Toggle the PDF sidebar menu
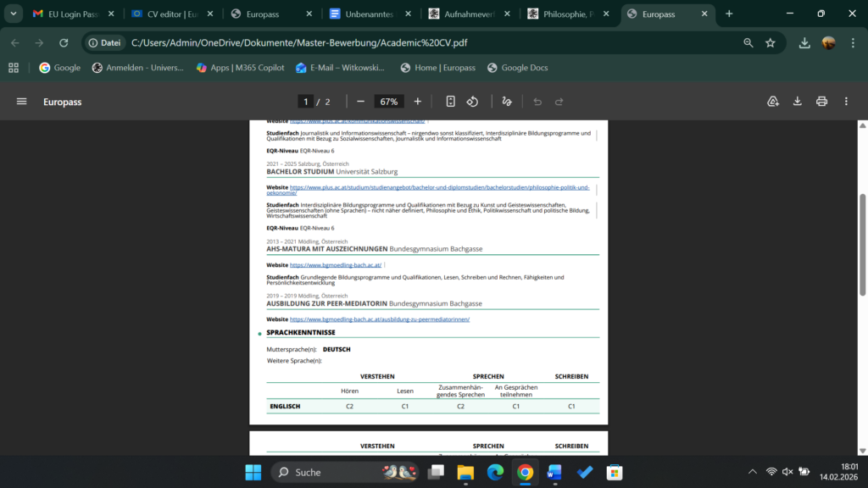The image size is (868, 488). [22, 102]
